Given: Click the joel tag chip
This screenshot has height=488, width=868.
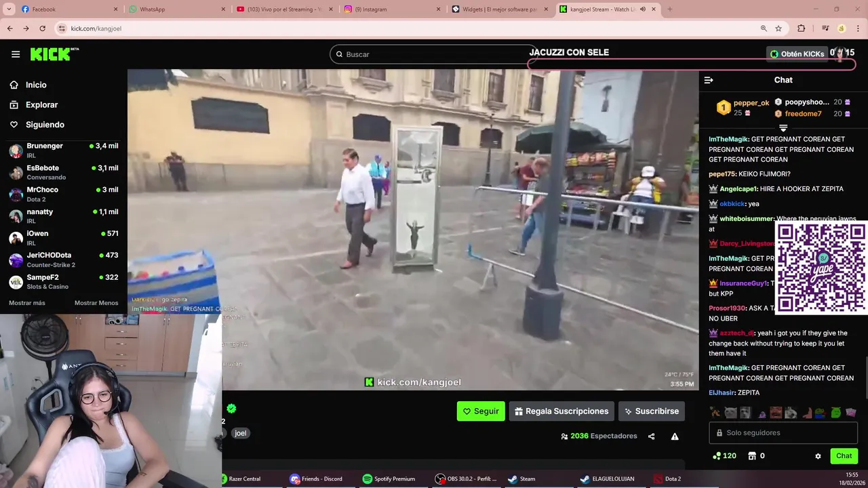Looking at the screenshot, I should (241, 433).
